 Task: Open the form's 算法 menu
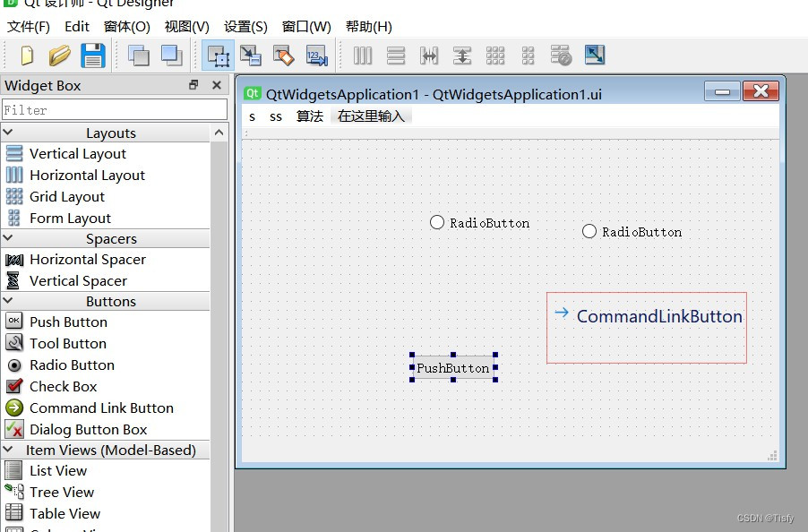310,116
